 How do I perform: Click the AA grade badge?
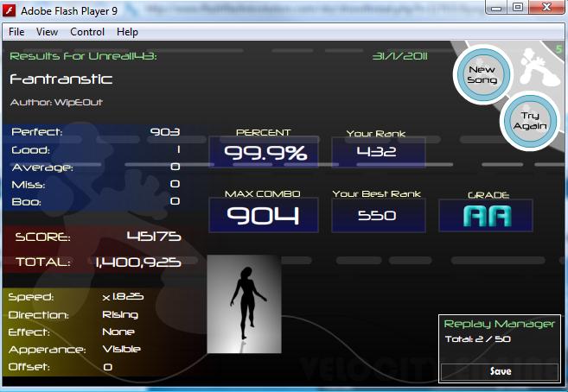tap(486, 216)
